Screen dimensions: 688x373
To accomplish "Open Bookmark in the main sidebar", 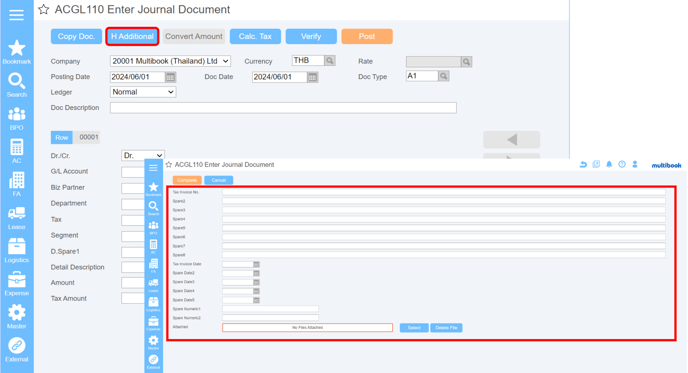I will point(17,52).
